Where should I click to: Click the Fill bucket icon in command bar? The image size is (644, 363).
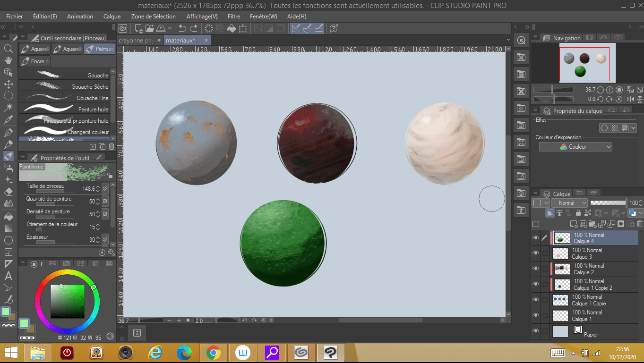tap(232, 29)
